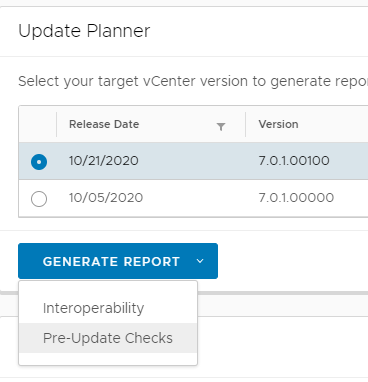This screenshot has width=368, height=382.
Task: Choose Interoperability from the report menu
Action: [x=93, y=308]
